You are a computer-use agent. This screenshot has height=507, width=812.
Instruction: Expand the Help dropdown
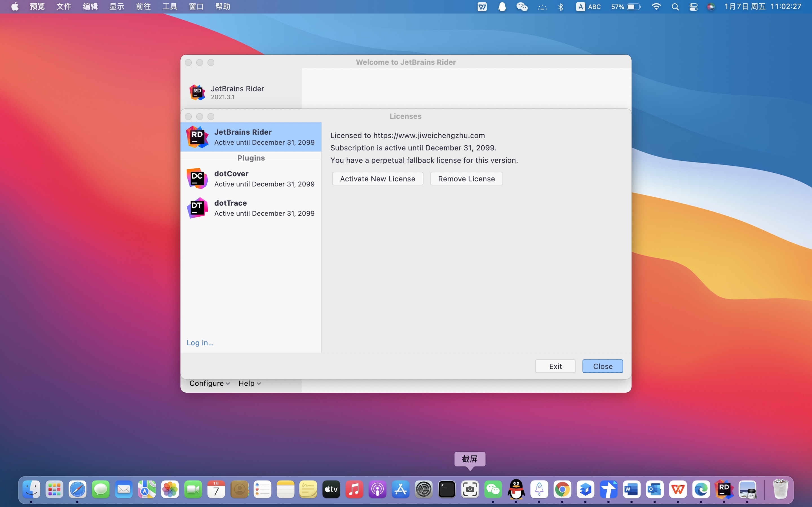click(249, 383)
